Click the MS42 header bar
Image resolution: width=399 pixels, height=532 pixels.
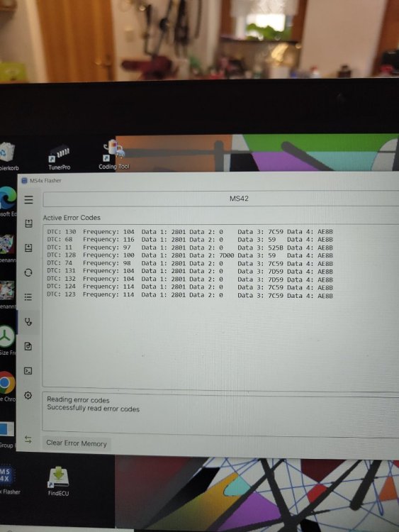221,199
